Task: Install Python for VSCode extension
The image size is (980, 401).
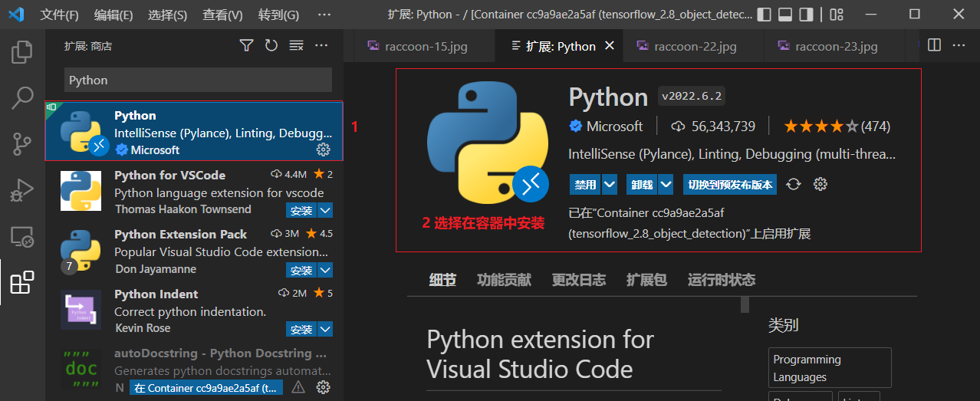Action: 301,210
